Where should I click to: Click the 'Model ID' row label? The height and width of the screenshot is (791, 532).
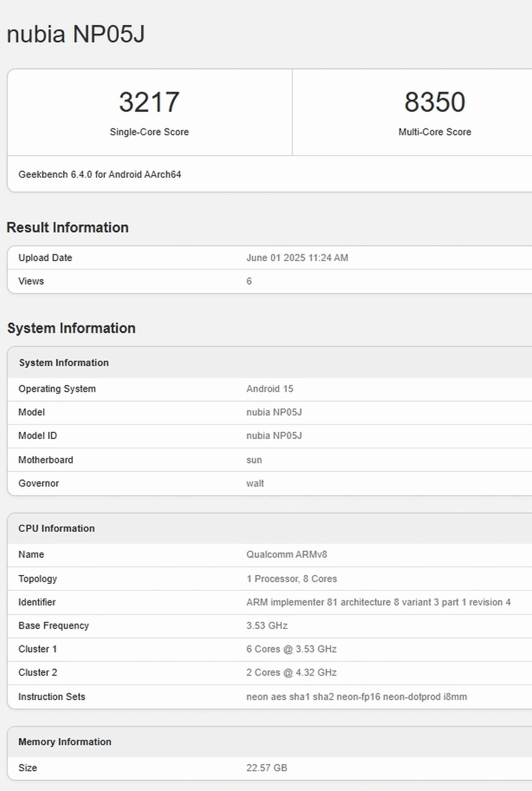(x=37, y=436)
